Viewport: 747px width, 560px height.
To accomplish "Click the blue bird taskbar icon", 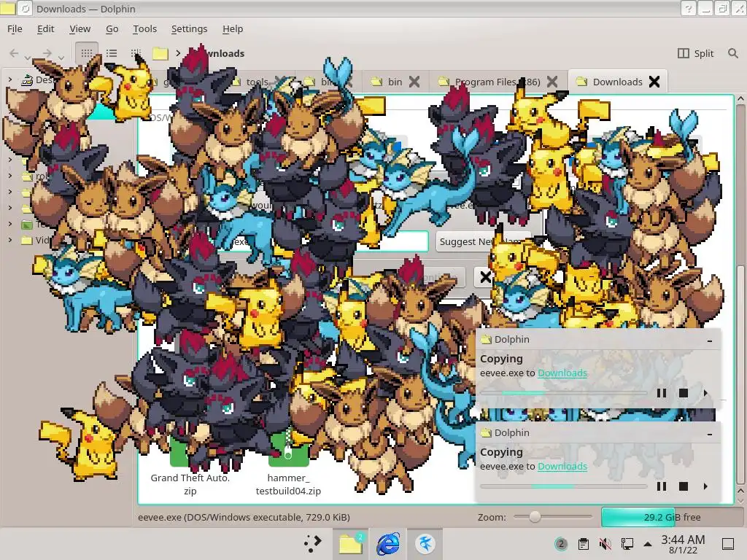I will pos(425,543).
